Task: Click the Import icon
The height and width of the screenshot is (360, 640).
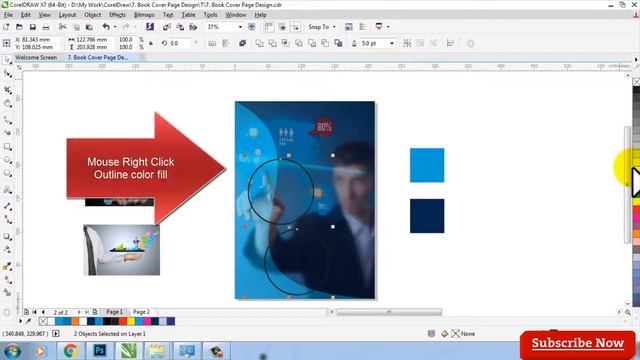Action: [x=167, y=27]
